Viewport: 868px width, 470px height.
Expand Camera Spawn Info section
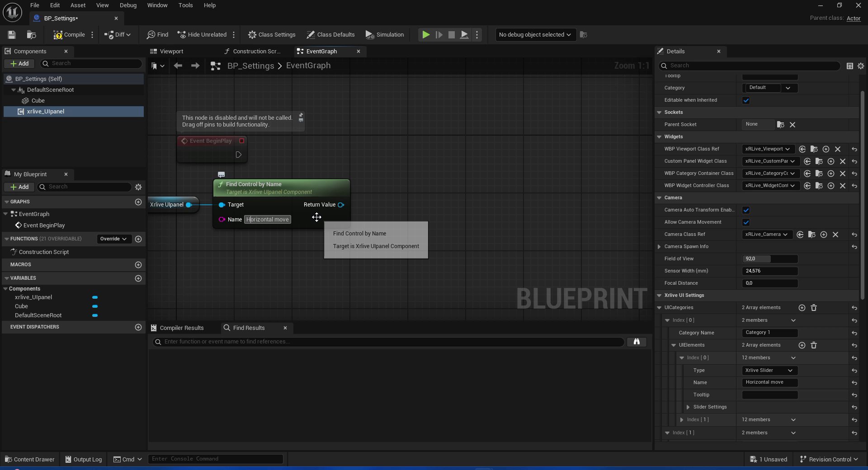point(659,247)
